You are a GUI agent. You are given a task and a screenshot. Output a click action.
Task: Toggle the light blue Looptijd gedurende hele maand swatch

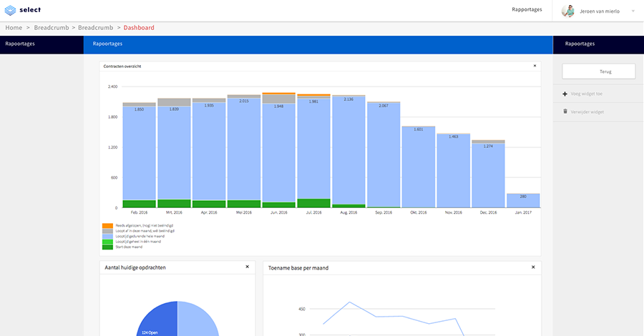[x=108, y=237]
